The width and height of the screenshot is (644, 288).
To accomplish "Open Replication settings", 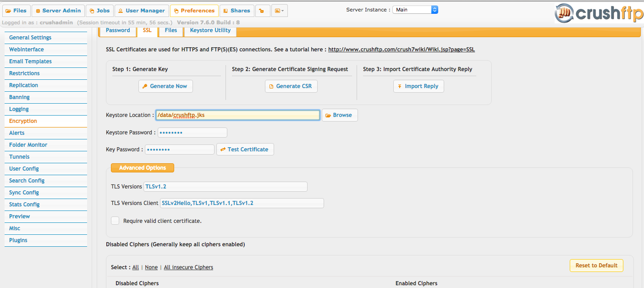I will (46, 85).
